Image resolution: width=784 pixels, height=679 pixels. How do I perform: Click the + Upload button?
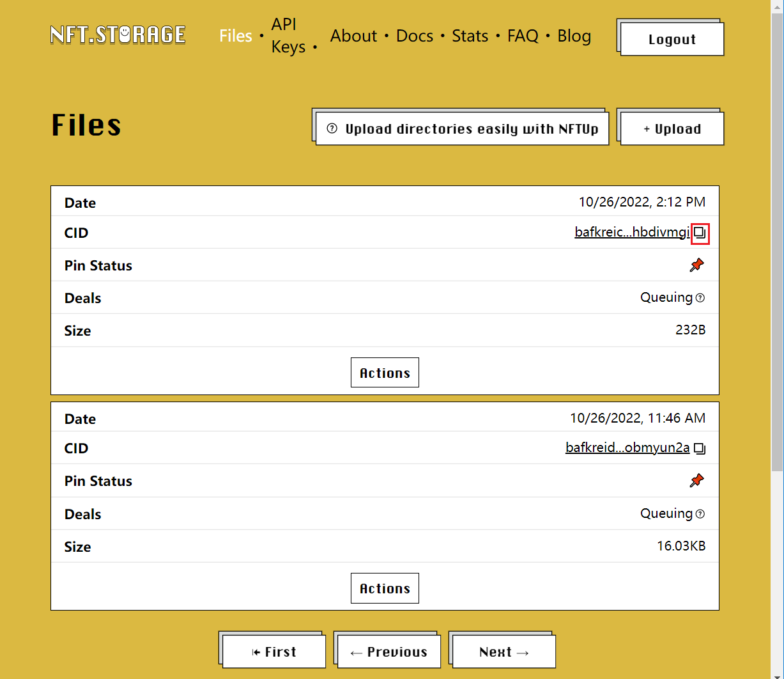click(x=672, y=129)
